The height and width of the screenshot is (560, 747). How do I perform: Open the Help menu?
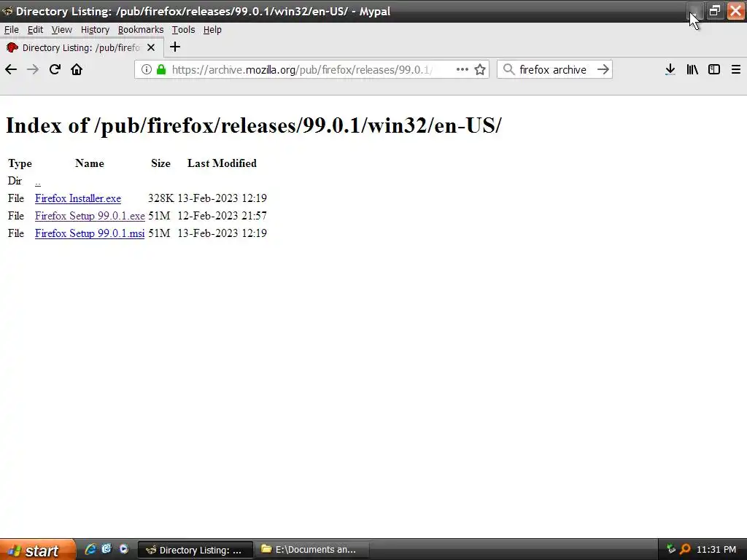pos(212,29)
